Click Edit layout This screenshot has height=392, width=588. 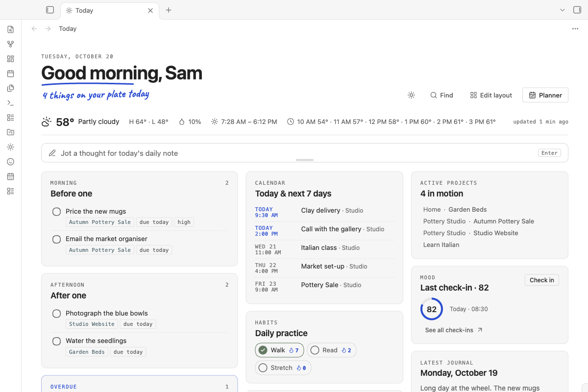tap(491, 95)
